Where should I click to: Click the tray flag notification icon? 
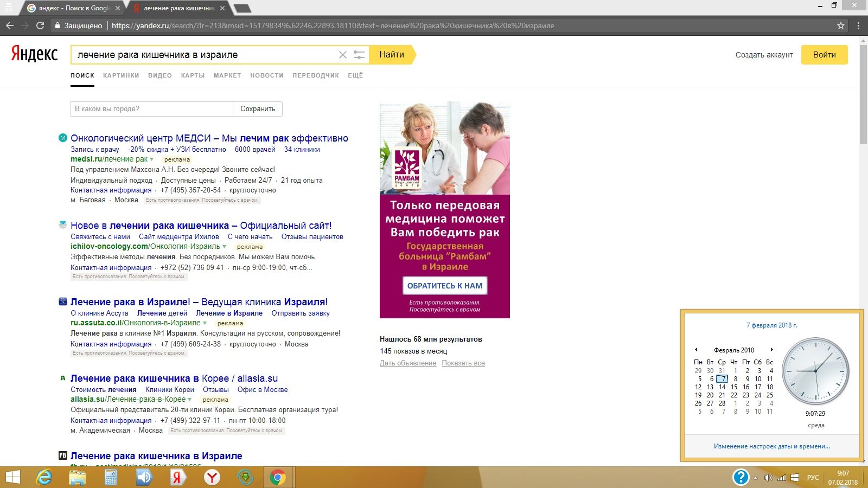795,478
